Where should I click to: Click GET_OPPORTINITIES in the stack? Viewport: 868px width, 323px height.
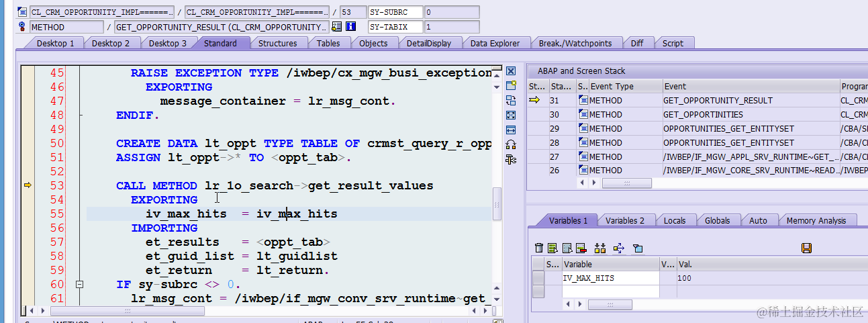[x=703, y=115]
